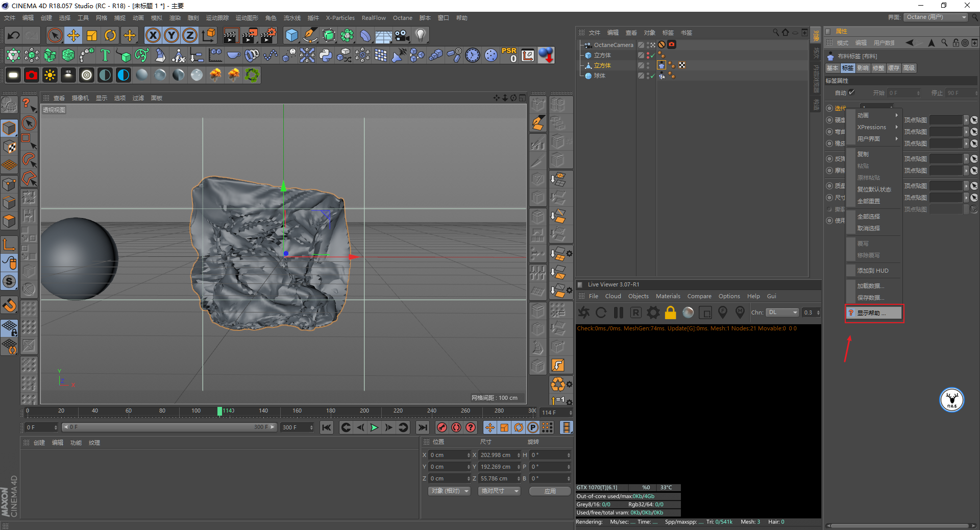Choose 全部选择 from context menu

click(x=874, y=216)
